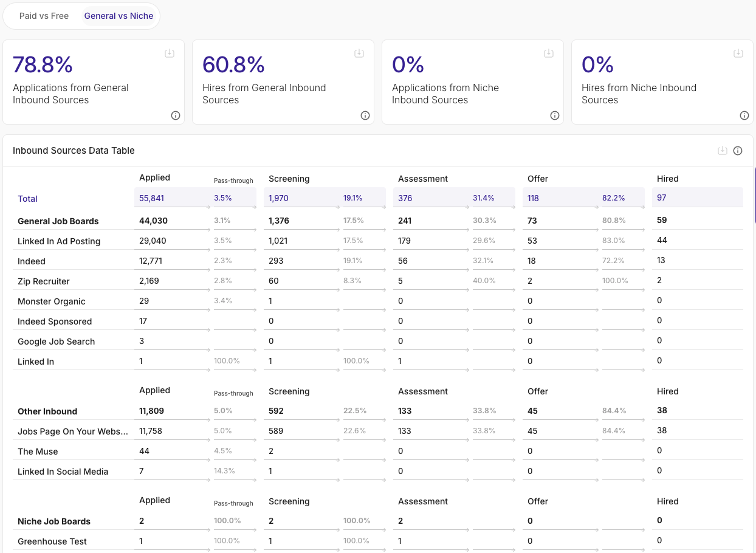Show info for Hires from General Inbound Sources
This screenshot has width=756, height=553.
pyautogui.click(x=365, y=115)
